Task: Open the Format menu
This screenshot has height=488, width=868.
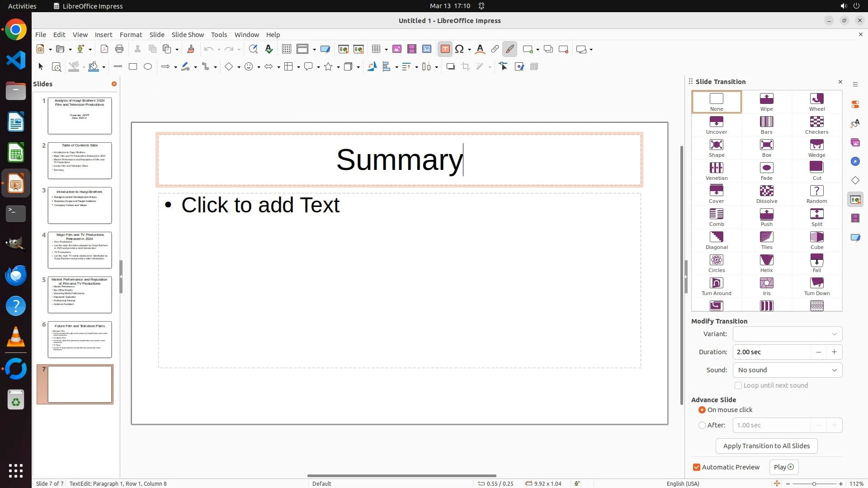Action: tap(131, 34)
